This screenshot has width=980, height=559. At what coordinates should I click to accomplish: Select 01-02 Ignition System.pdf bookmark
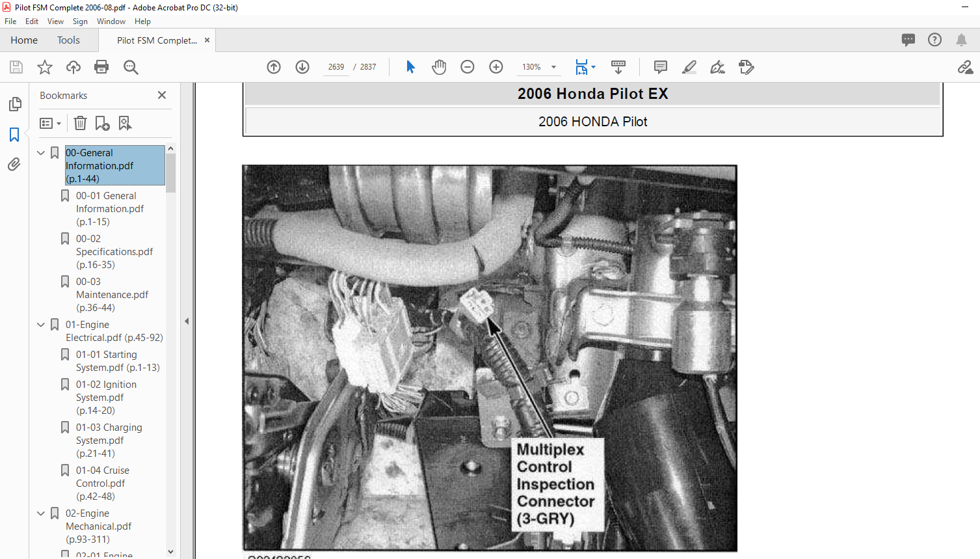106,398
